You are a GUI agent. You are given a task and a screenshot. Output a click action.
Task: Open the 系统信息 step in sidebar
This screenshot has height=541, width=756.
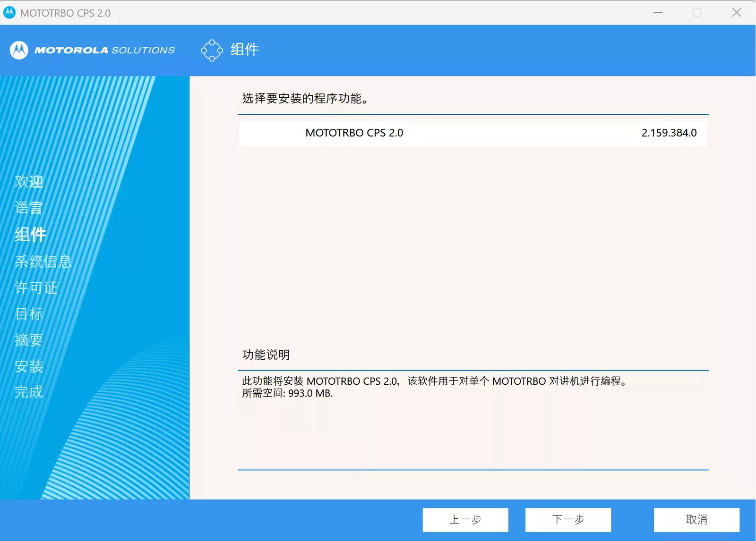pos(43,262)
